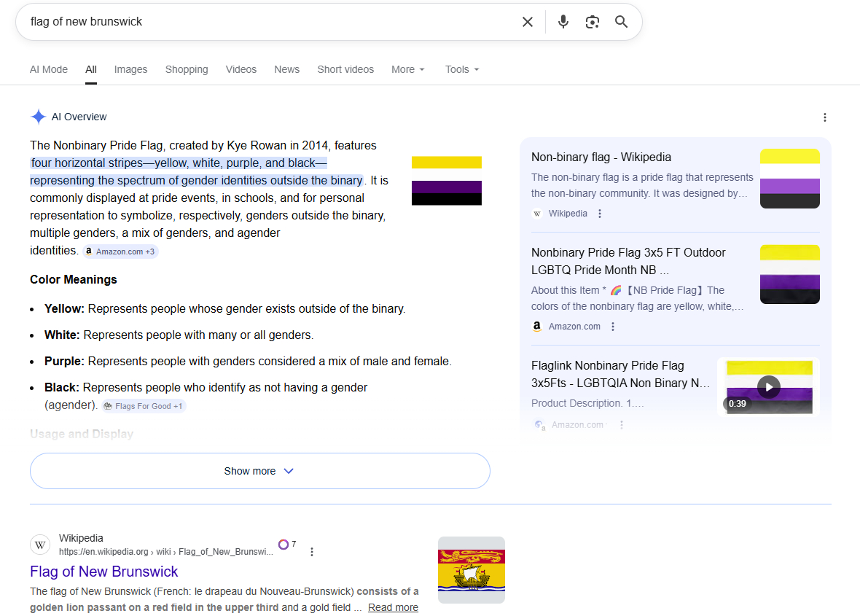Click the New Brunswick flag thumbnail
860x616 pixels.
[471, 570]
